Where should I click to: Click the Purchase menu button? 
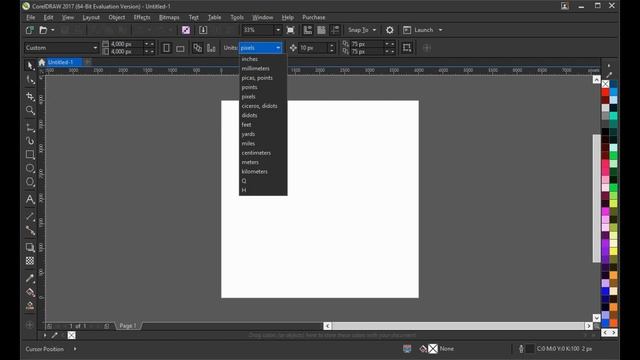[313, 18]
